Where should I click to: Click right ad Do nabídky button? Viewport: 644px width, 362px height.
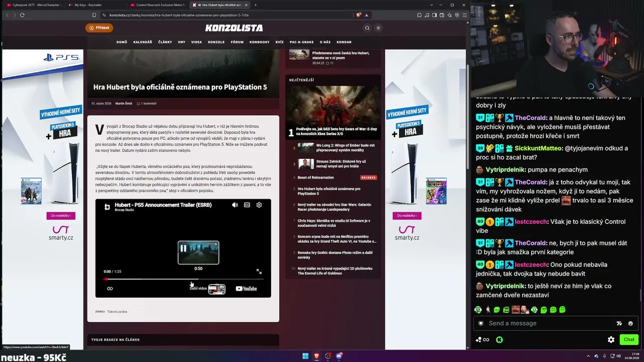point(407,216)
